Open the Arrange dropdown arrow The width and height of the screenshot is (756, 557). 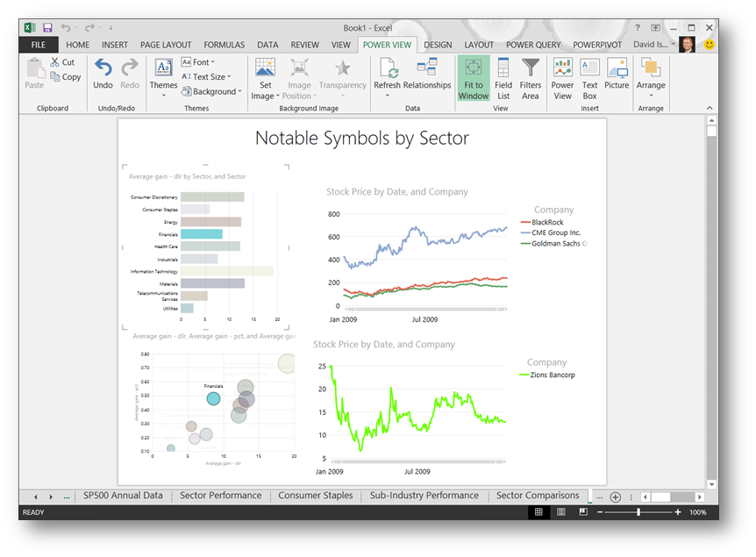(x=651, y=96)
